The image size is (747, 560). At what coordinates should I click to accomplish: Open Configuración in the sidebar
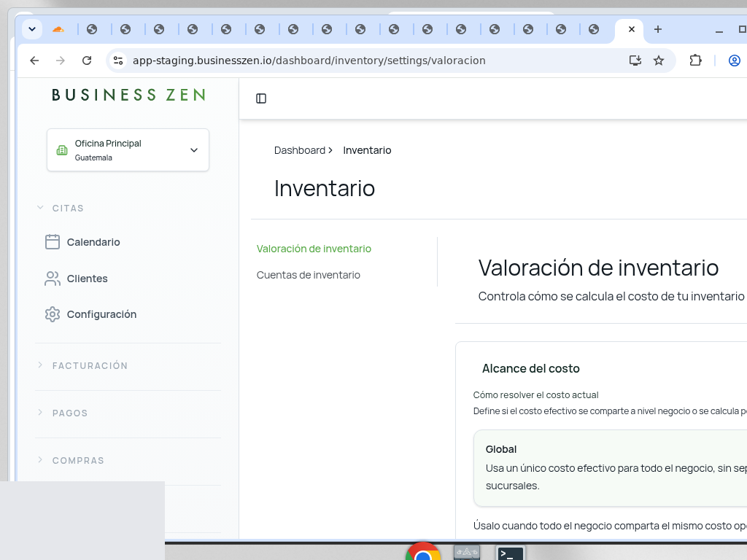pyautogui.click(x=101, y=314)
